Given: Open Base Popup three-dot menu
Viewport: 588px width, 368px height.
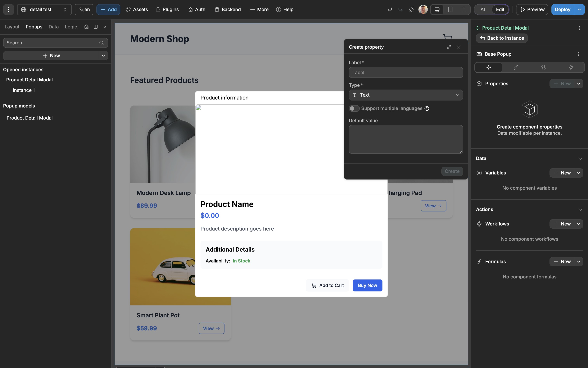Looking at the screenshot, I should [578, 54].
